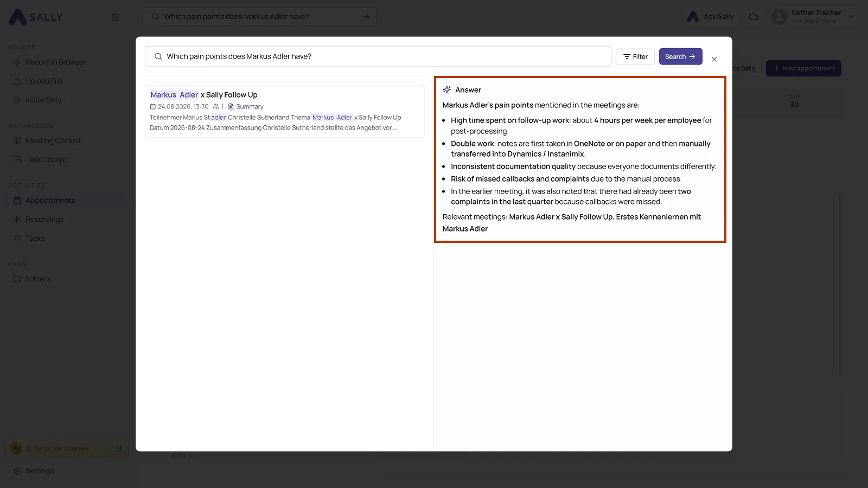The width and height of the screenshot is (868, 488).
Task: Submit top search with the arrow icon
Action: [x=367, y=17]
